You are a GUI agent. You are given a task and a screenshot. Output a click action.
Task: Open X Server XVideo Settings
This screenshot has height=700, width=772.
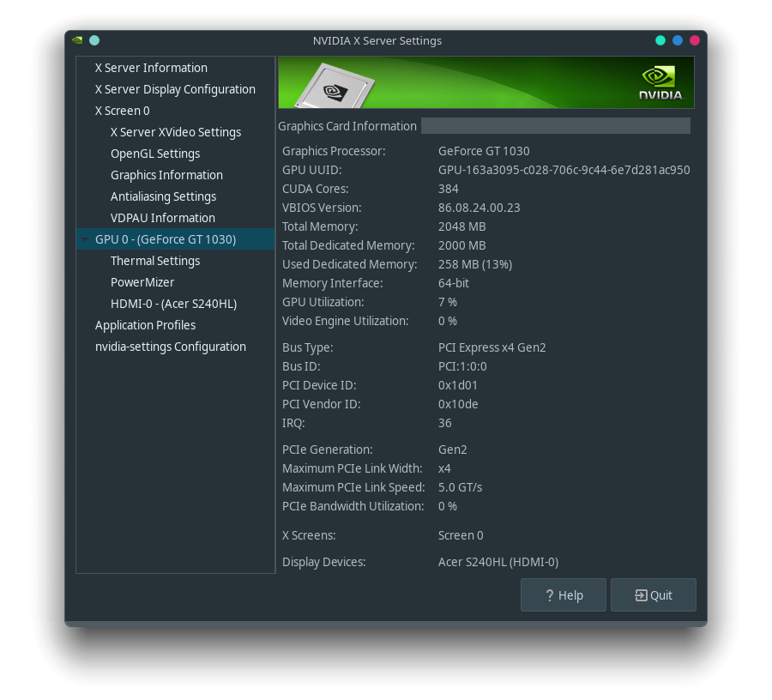coord(176,132)
